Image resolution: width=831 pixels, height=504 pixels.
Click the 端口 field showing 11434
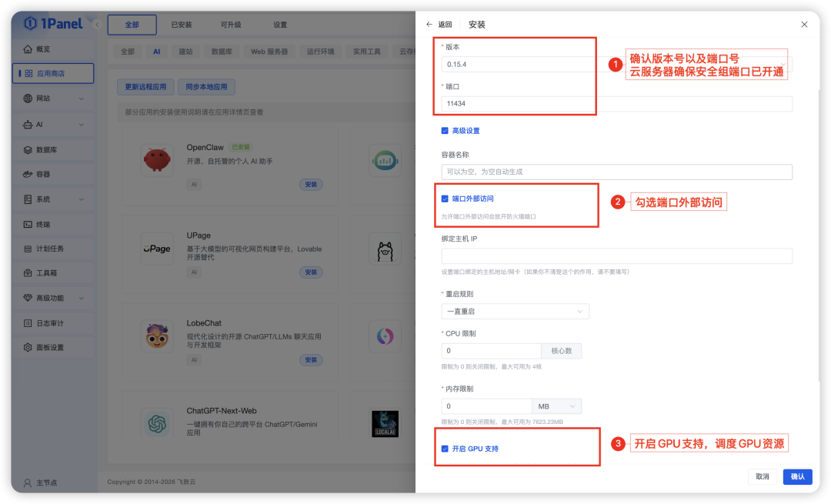[616, 104]
